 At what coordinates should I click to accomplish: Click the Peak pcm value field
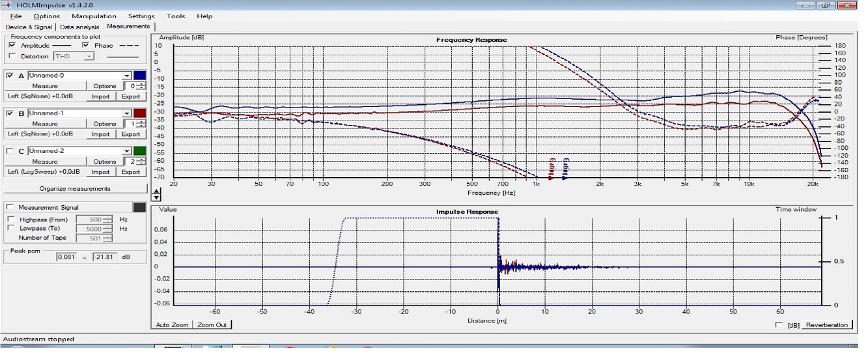(x=67, y=257)
